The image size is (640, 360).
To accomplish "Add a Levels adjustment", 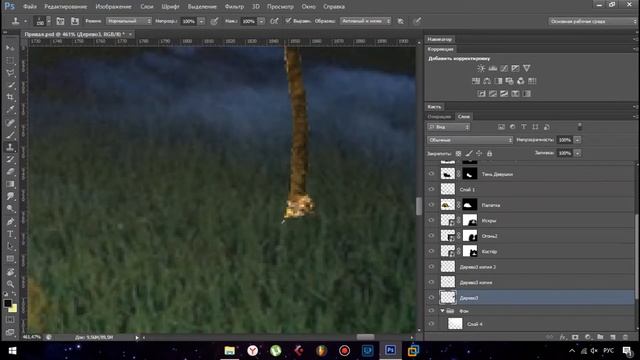I will coord(493,68).
